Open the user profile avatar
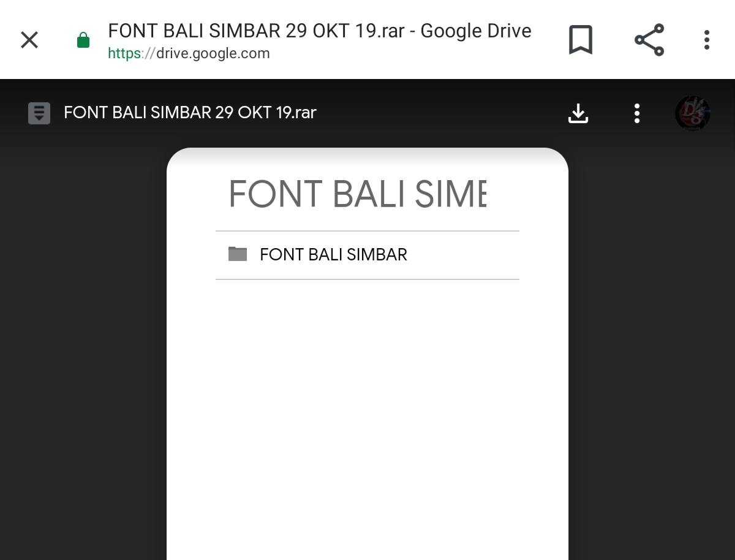Image resolution: width=735 pixels, height=560 pixels. pyautogui.click(x=693, y=113)
